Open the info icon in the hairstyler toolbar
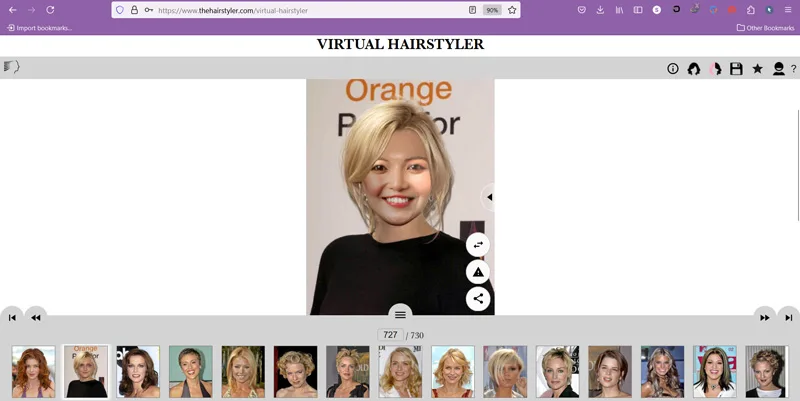The height and width of the screenshot is (401, 800). pyautogui.click(x=672, y=68)
